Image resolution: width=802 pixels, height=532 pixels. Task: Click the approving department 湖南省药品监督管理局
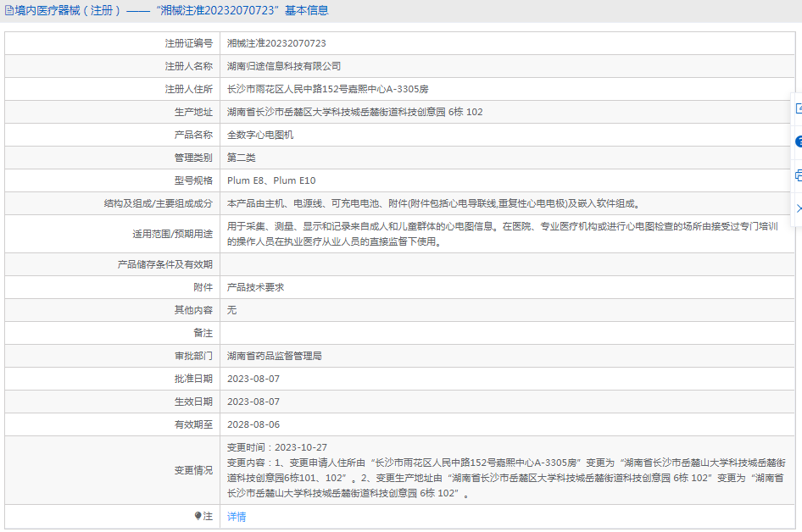pyautogui.click(x=274, y=356)
